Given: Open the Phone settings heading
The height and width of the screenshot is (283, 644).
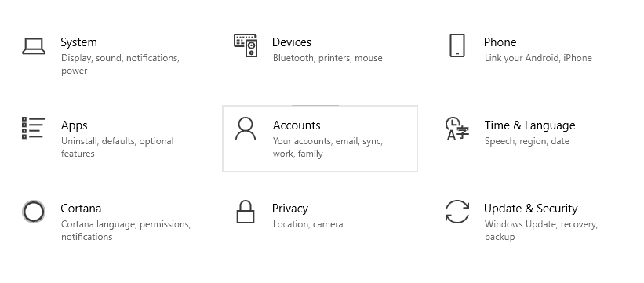Looking at the screenshot, I should (500, 42).
